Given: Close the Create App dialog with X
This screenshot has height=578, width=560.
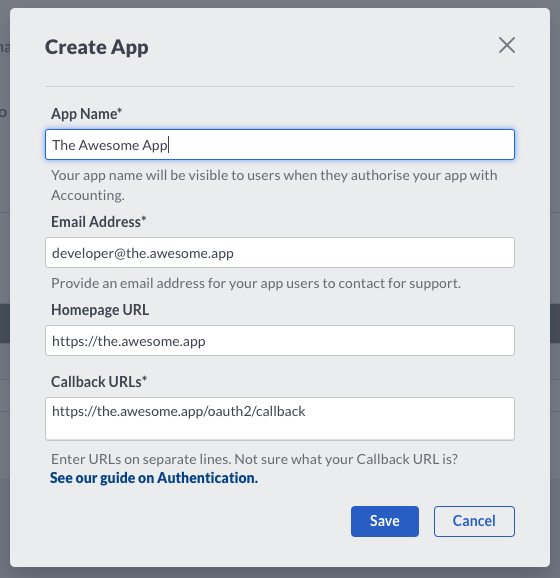Looking at the screenshot, I should [507, 45].
